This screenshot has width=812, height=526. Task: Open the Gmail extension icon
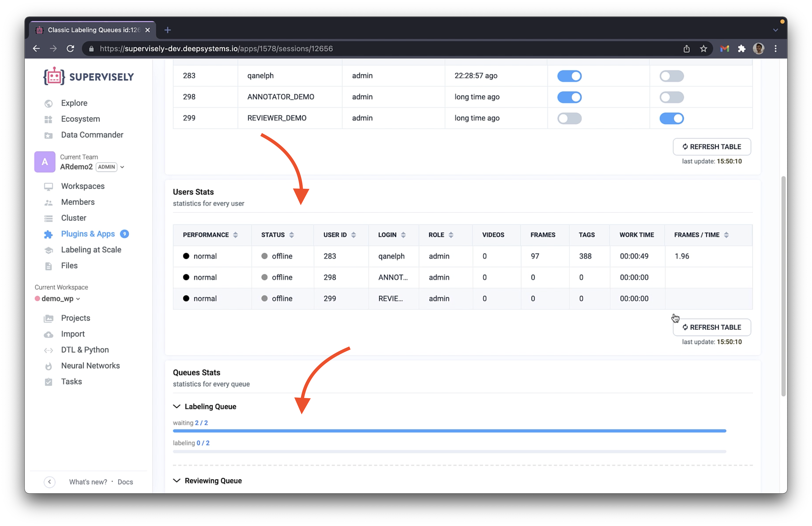725,49
